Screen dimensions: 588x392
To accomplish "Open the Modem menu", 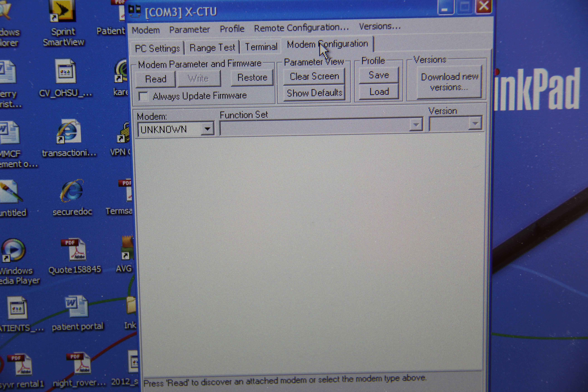I will pyautogui.click(x=146, y=30).
